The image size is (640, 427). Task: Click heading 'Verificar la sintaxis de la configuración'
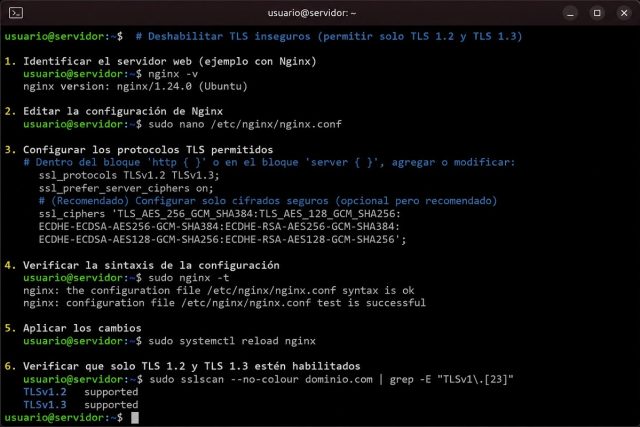tap(151, 265)
